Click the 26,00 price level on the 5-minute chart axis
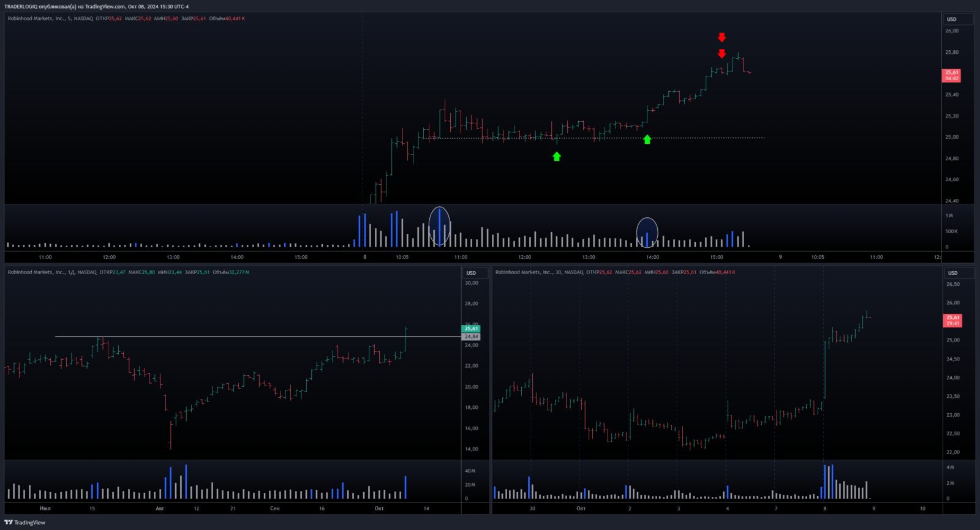 (x=952, y=31)
